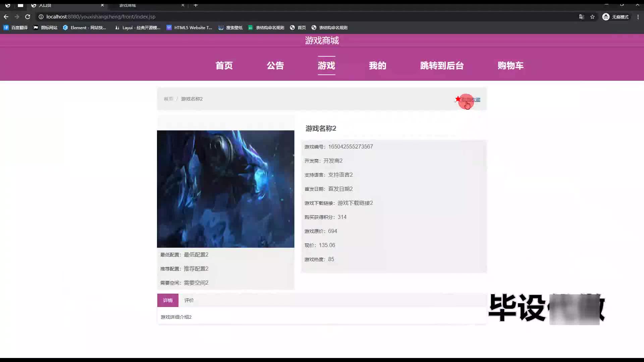644x362 pixels.
Task: Click the browser forward arrow
Action: (17, 17)
